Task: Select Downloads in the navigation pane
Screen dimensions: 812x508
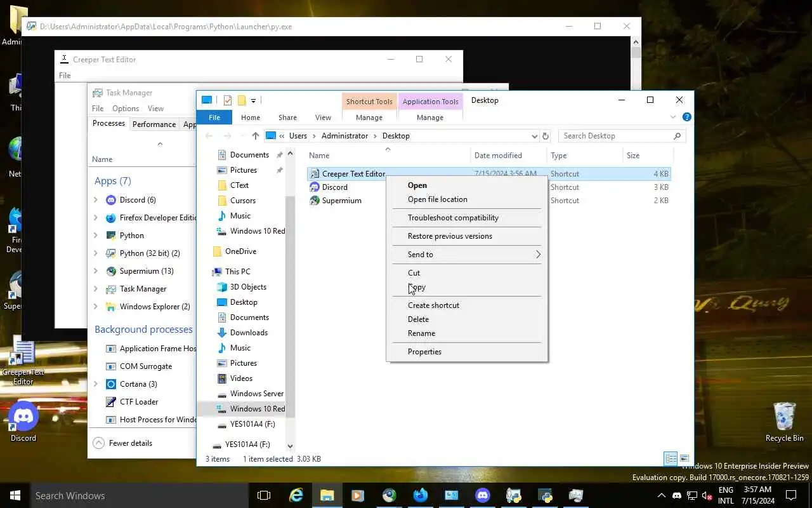Action: tap(249, 333)
